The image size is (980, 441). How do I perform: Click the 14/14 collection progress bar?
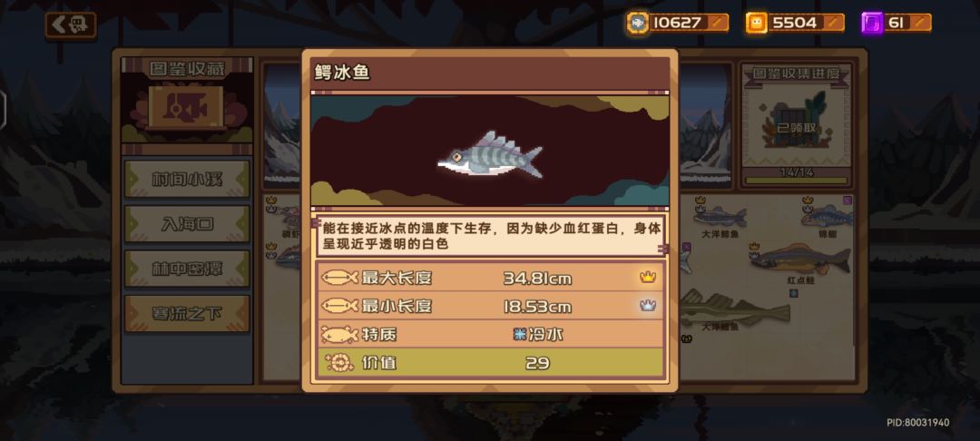pos(797,178)
